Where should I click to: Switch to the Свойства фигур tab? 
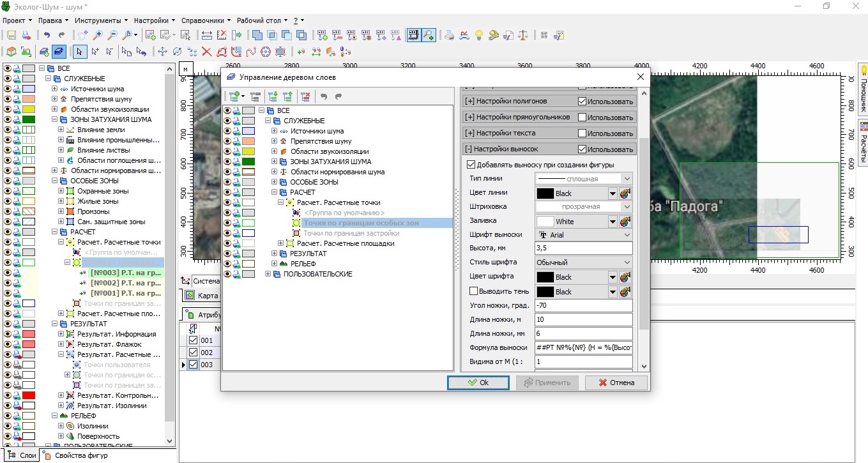(75, 455)
